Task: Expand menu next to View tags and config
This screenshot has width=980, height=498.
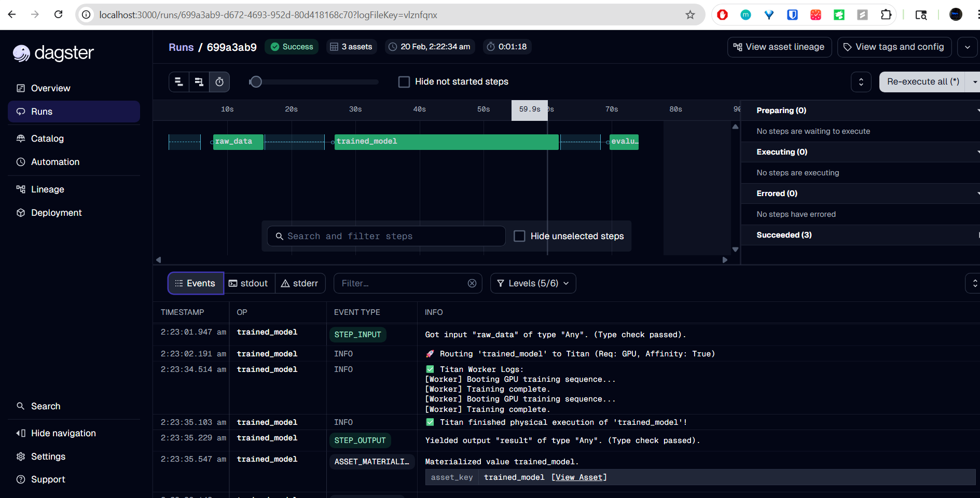Action: pyautogui.click(x=967, y=47)
